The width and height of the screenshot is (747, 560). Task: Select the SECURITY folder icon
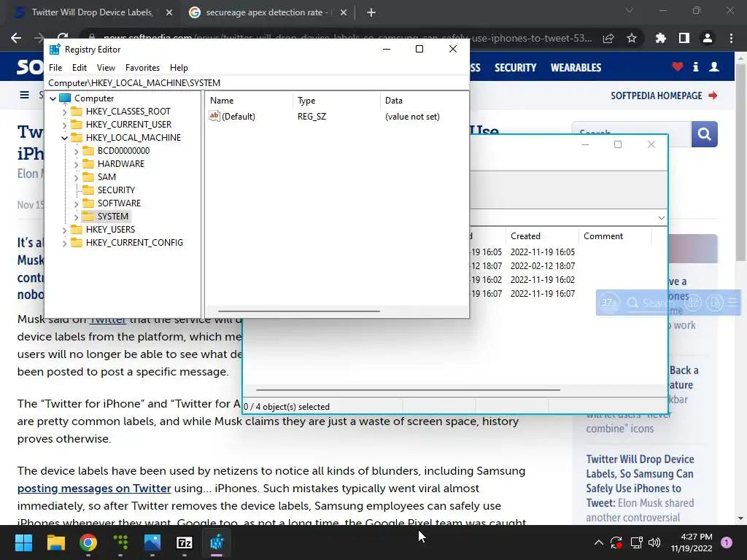tap(88, 190)
